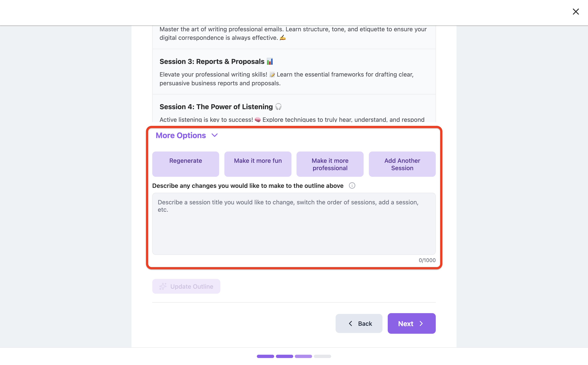Collapse the More Options chevron
Screen dimensions: 588x365
[214, 135]
